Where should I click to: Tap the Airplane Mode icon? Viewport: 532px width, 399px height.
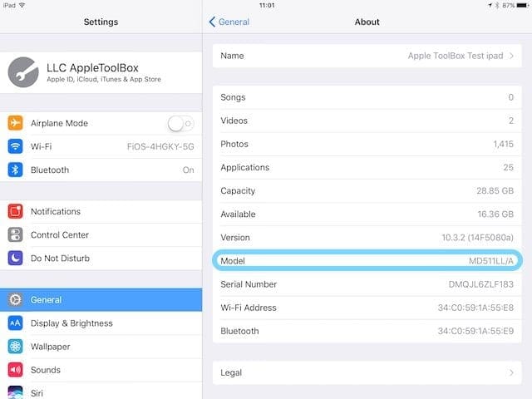click(x=15, y=123)
